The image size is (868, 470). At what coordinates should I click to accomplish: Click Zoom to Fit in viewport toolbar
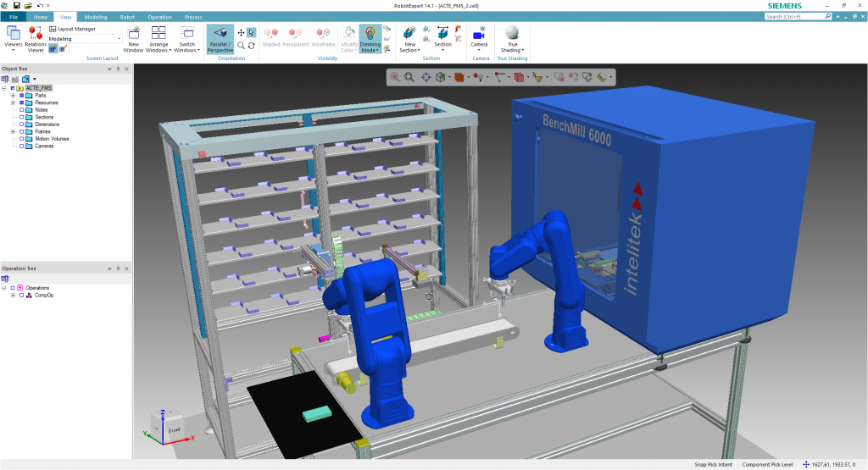coord(409,77)
